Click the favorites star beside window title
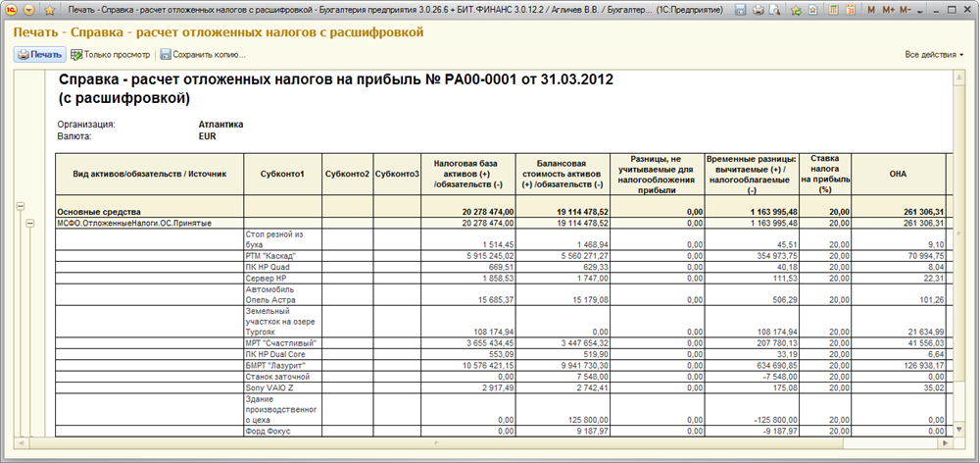This screenshot has height=463, width=980. click(x=47, y=10)
